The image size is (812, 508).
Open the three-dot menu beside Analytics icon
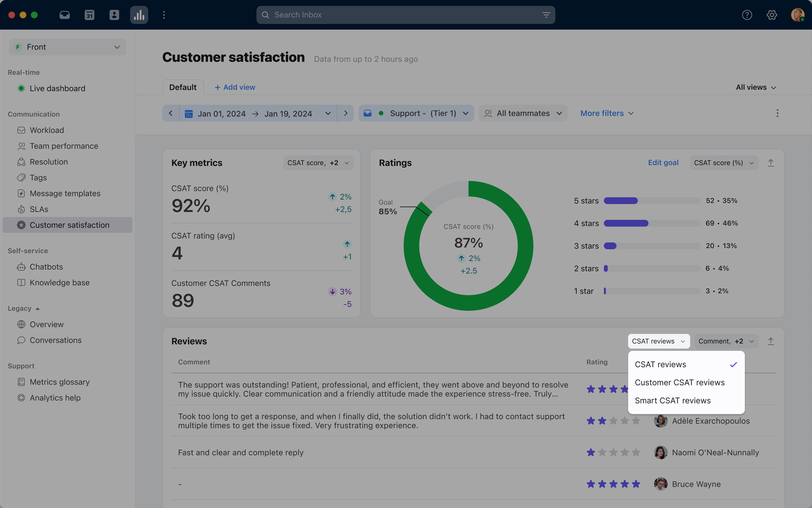click(164, 15)
